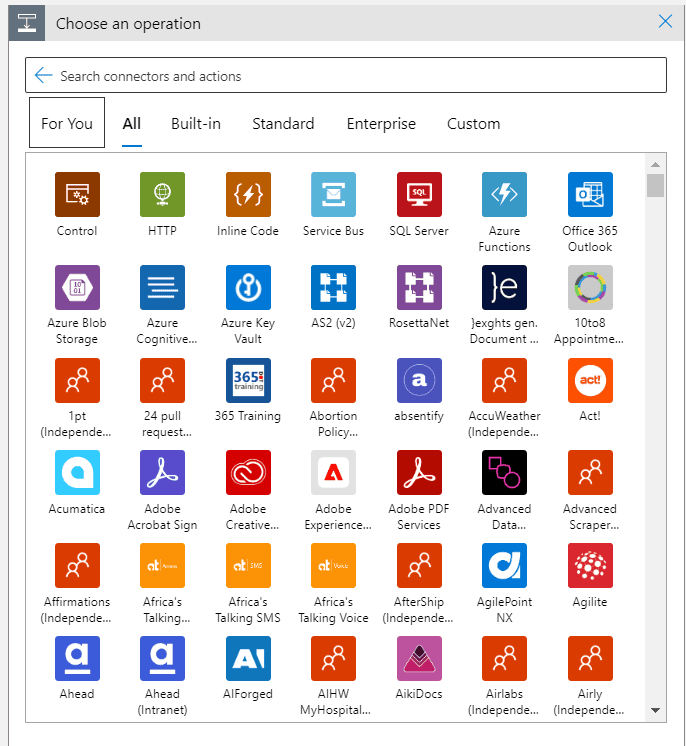
Task: Pick the Advanced Data connector icon
Action: coord(504,472)
